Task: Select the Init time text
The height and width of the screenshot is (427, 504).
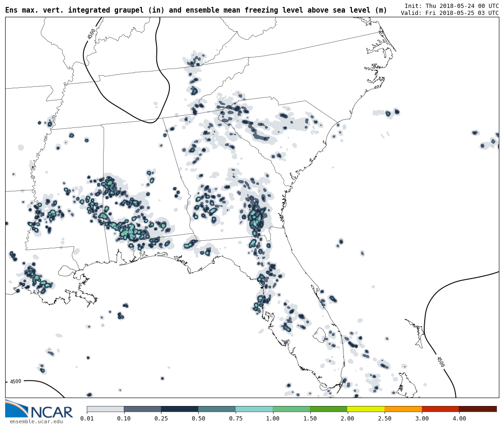Action: [x=451, y=6]
